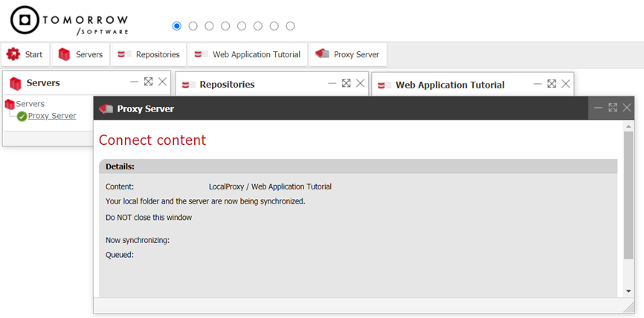The height and width of the screenshot is (318, 644).
Task: Click the Proxy Server window title icon
Action: pos(106,108)
